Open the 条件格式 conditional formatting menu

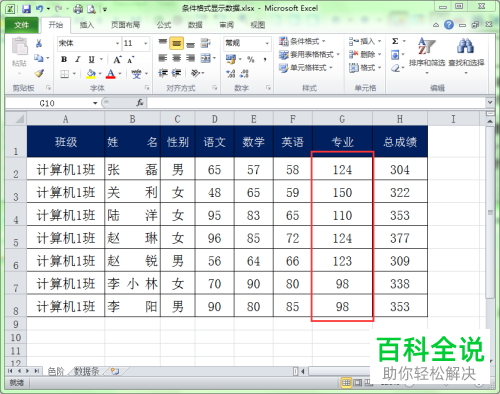[302, 41]
